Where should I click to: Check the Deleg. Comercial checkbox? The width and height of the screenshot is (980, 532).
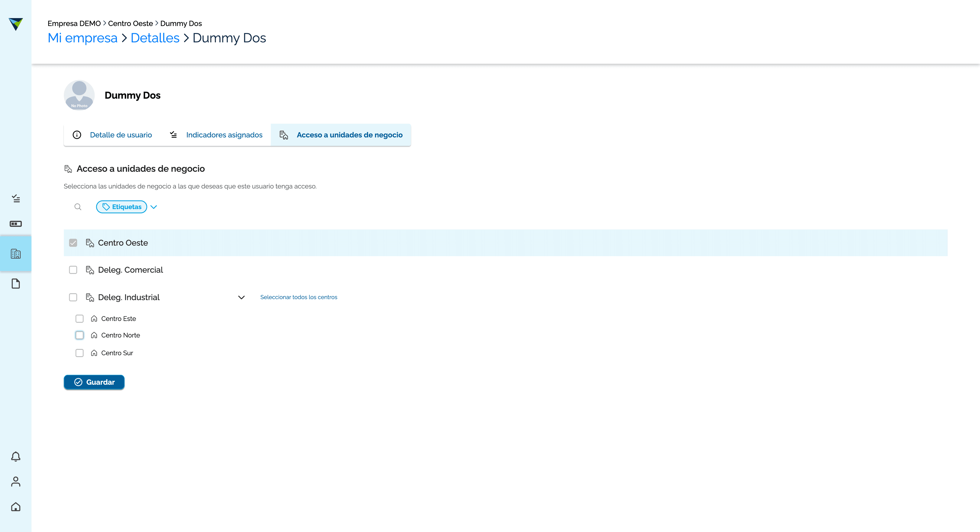[x=73, y=270]
